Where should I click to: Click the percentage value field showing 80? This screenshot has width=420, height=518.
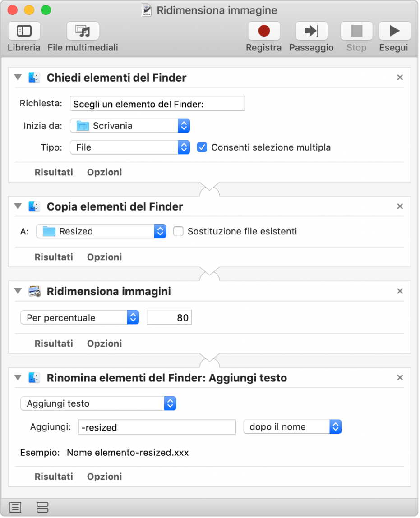pyautogui.click(x=169, y=317)
